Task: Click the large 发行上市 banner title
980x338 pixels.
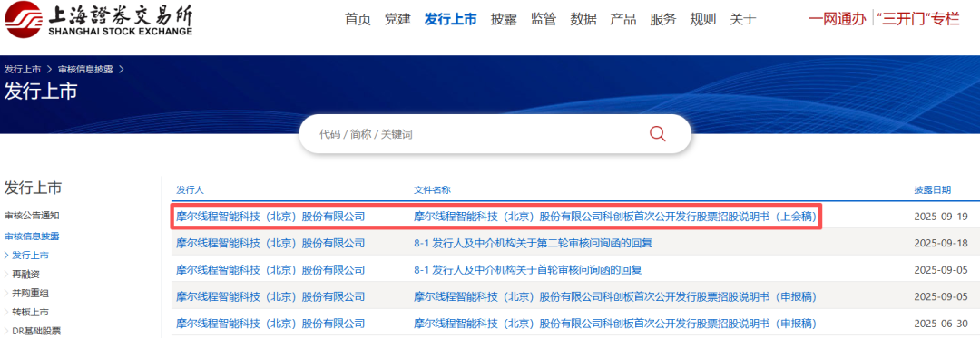Action: click(x=41, y=91)
